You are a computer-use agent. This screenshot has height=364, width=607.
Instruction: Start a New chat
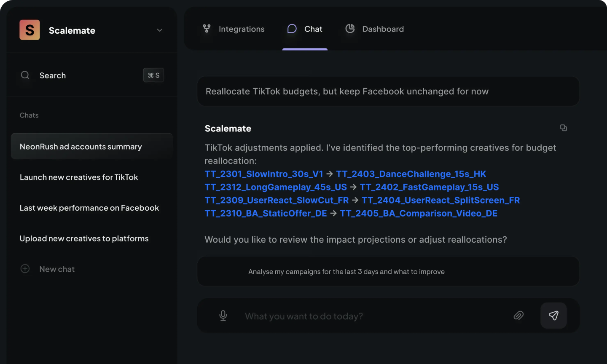[57, 269]
